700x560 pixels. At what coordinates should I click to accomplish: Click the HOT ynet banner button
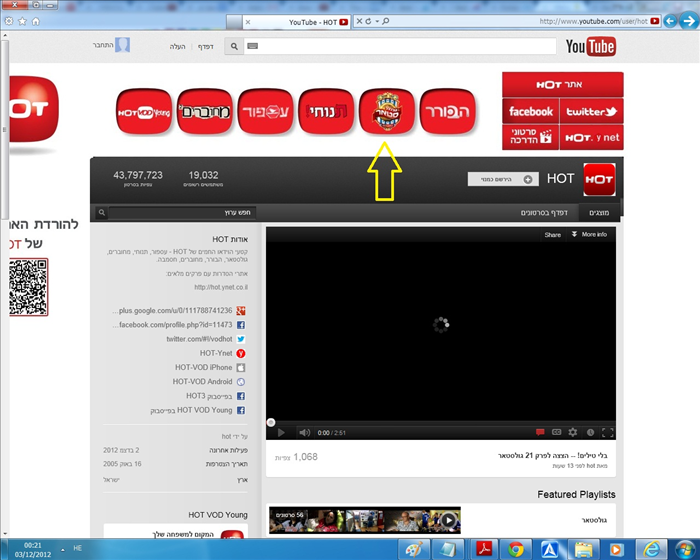click(x=592, y=138)
